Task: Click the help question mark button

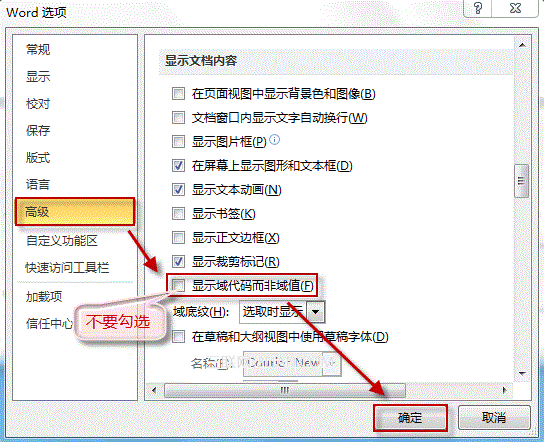Action: click(478, 8)
